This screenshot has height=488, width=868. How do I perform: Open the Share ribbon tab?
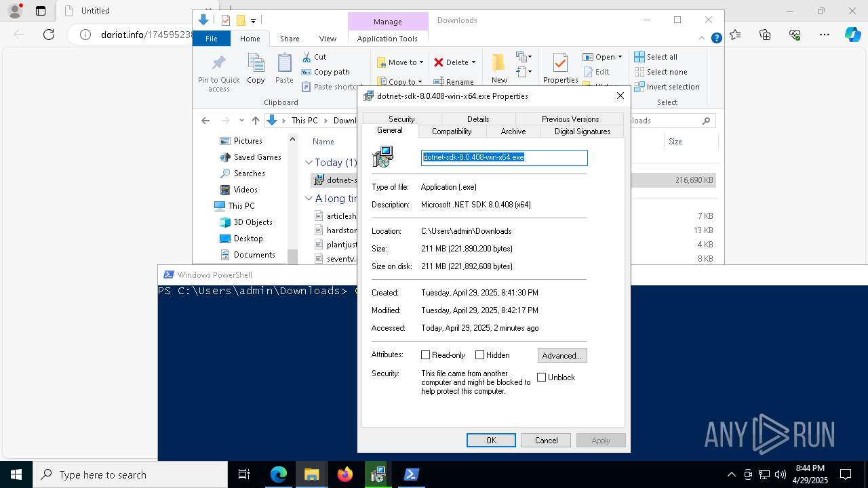(x=290, y=39)
